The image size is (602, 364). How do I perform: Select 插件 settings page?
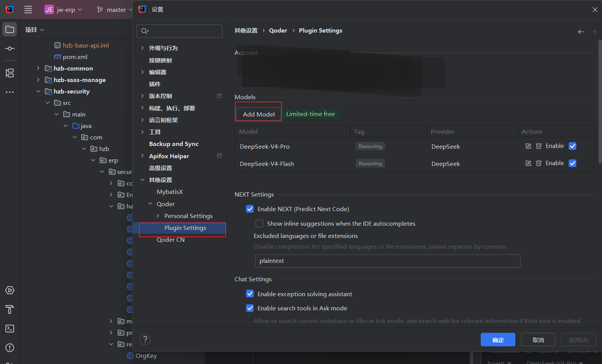155,84
